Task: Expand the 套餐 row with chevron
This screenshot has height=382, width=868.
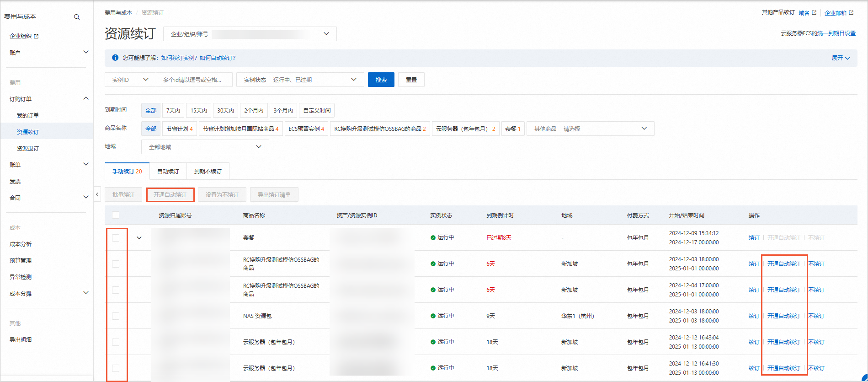Action: tap(139, 238)
